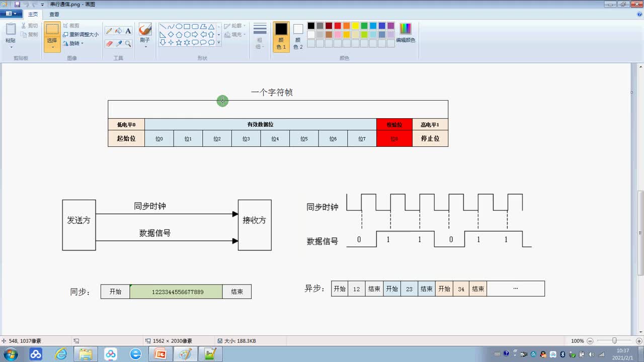
Task: Choose the Curve shape
Action: [171, 27]
